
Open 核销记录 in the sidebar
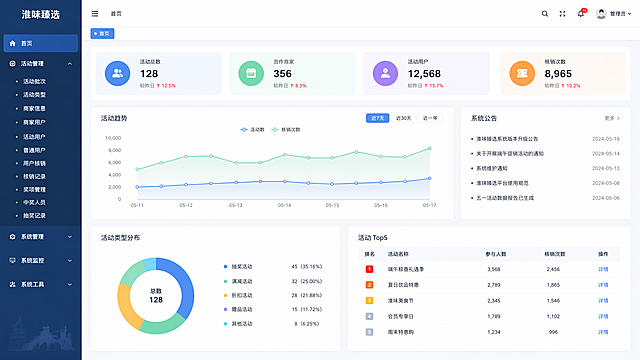click(x=35, y=177)
